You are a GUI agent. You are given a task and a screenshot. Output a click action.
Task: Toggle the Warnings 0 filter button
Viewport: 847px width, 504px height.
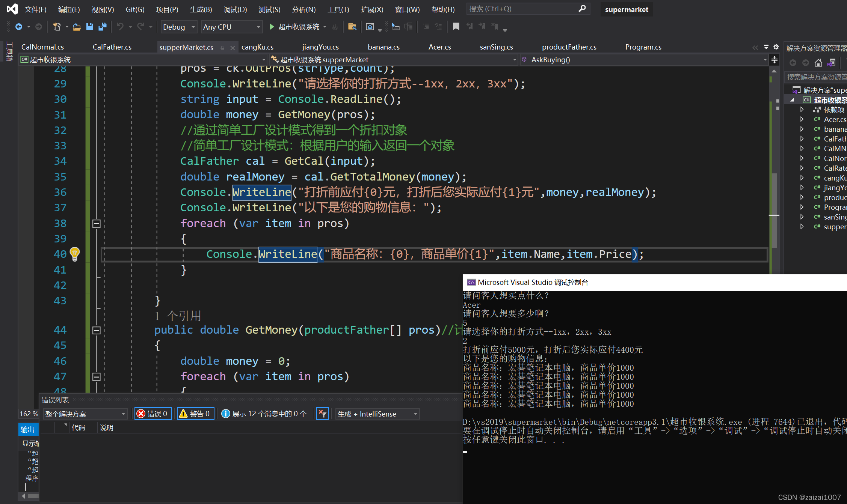[x=195, y=414]
